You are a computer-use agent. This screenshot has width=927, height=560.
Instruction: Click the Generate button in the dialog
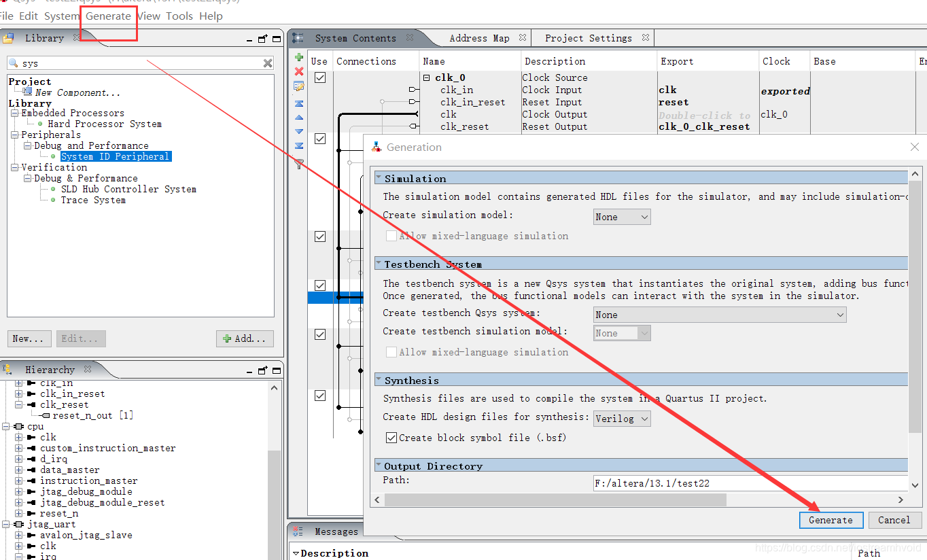(830, 520)
